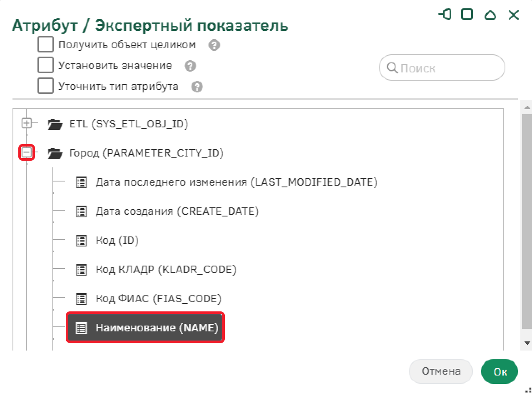Click help icon next to Получить объект целиком
This screenshot has height=393, width=532.
[x=214, y=45]
